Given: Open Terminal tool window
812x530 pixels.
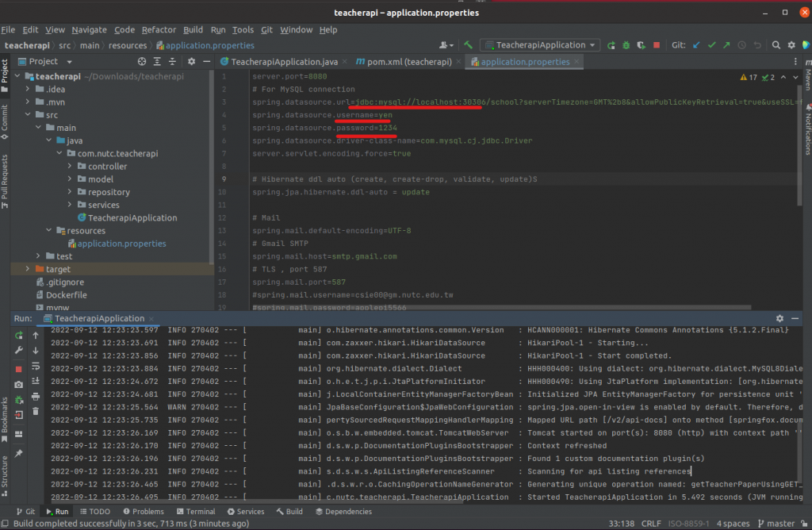Looking at the screenshot, I should pyautogui.click(x=196, y=511).
